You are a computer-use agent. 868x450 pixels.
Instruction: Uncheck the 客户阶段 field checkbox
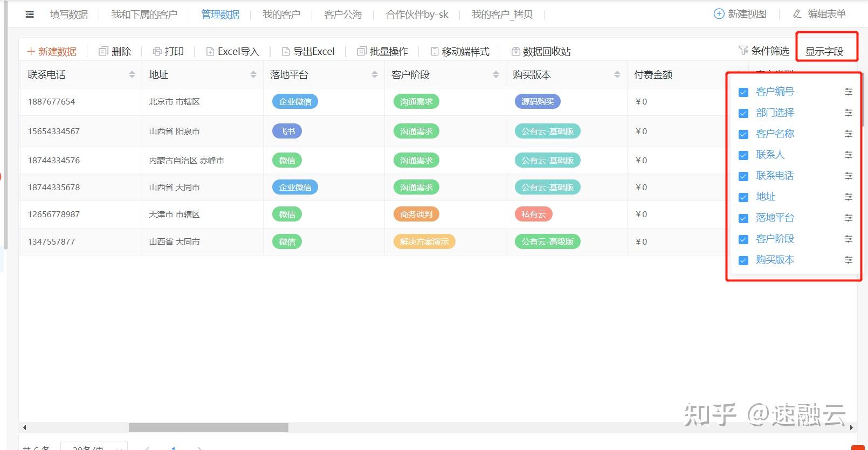(x=743, y=239)
